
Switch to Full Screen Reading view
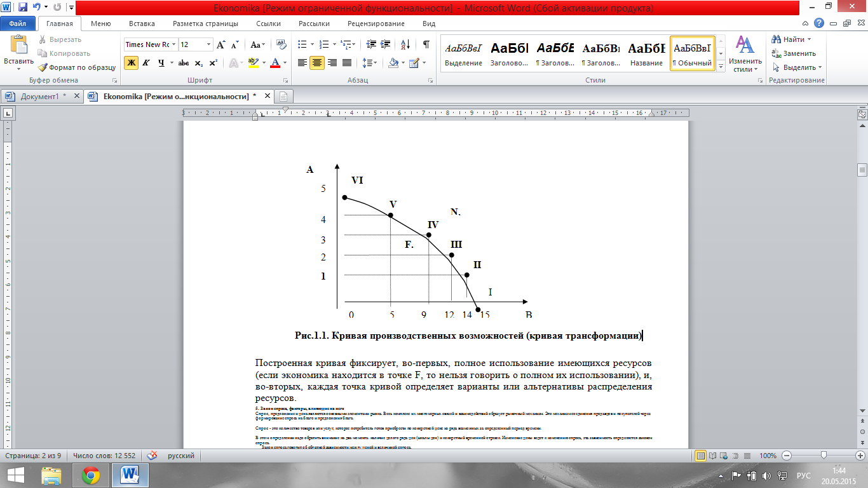click(x=712, y=456)
